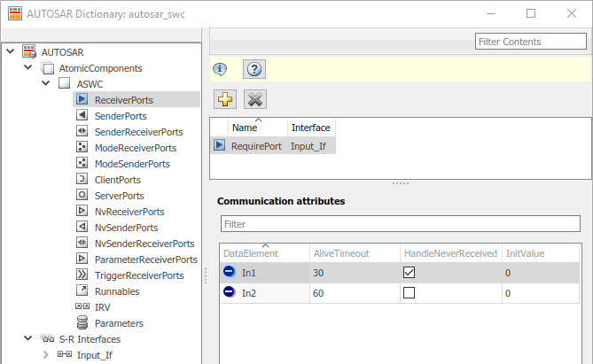Select ModeReceiverPorts in the tree
Image resolution: width=593 pixels, height=364 pixels.
click(x=136, y=148)
